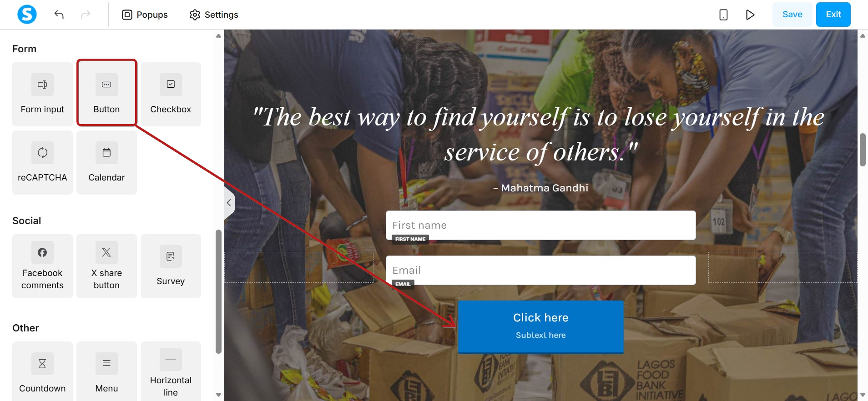This screenshot has width=868, height=401.
Task: Insert the Survey element
Action: tap(171, 266)
